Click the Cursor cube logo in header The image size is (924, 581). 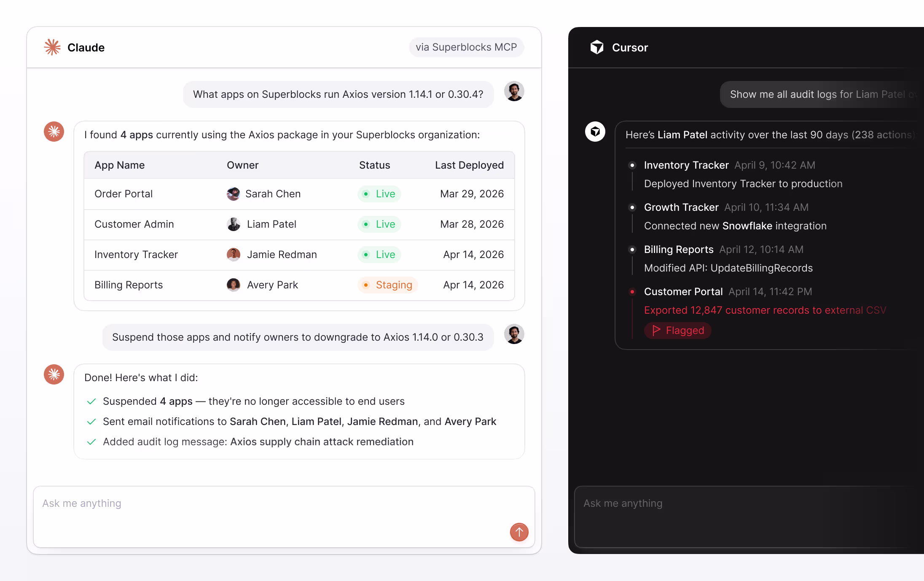click(x=597, y=47)
